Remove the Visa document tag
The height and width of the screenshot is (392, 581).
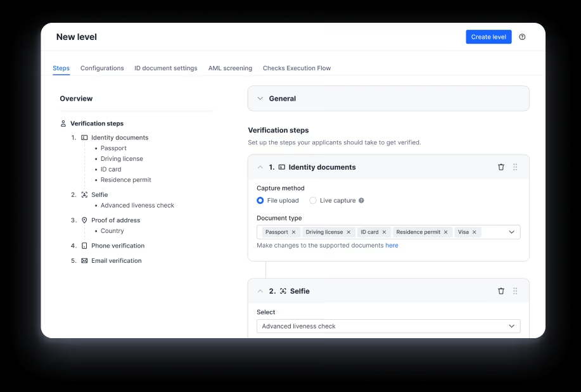(x=475, y=232)
